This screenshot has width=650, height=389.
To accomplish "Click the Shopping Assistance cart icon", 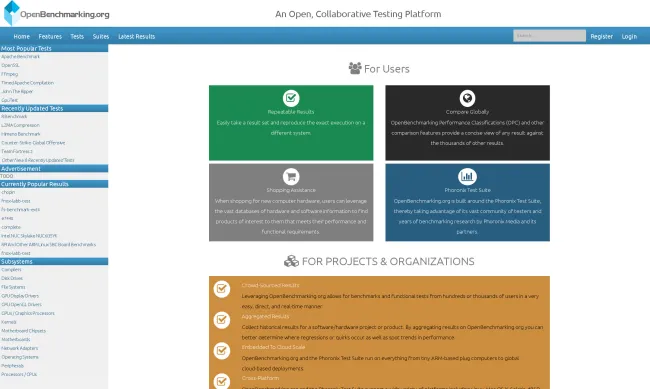I will click(291, 177).
